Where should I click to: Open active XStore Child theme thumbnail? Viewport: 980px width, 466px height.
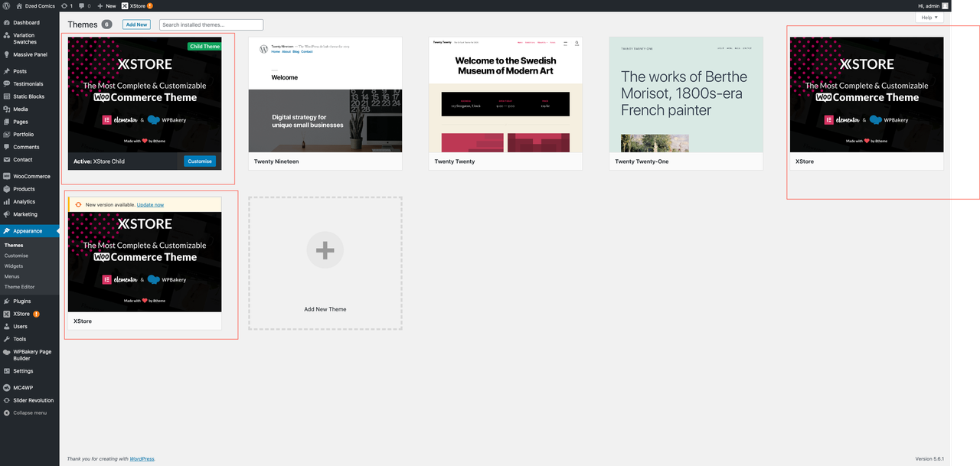[x=145, y=95]
